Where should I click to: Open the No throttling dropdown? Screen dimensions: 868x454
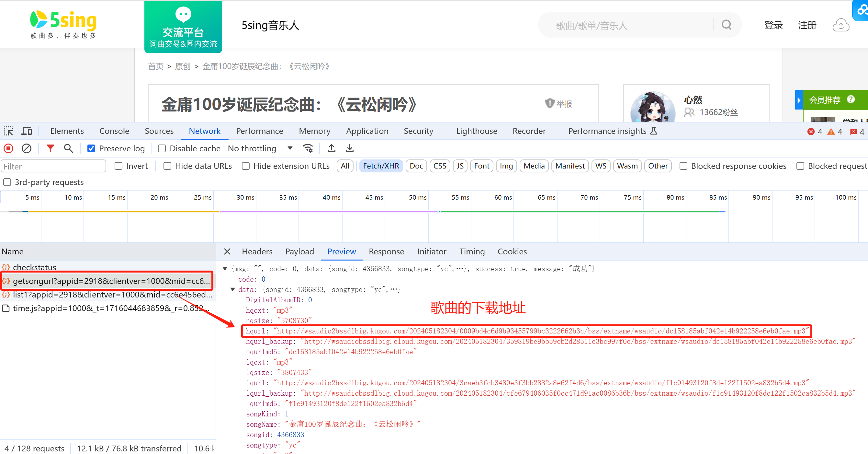point(260,148)
